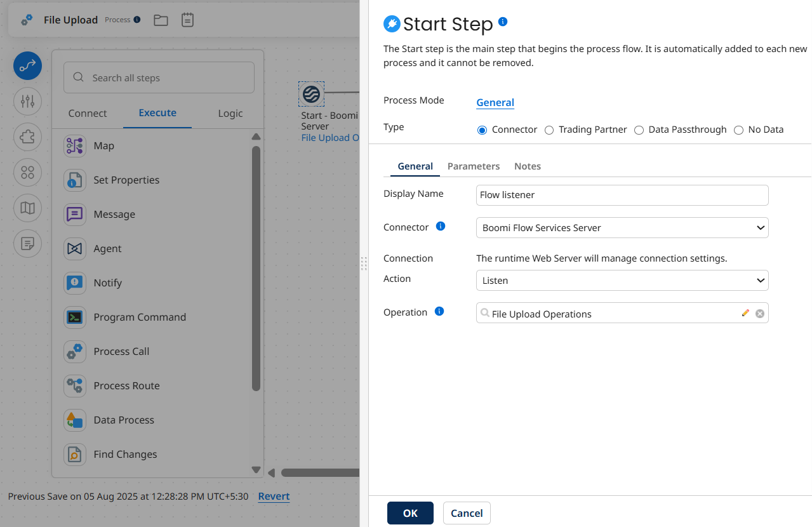Screen dimensions: 812x527
Task: Click the Revert link
Action: click(x=274, y=496)
